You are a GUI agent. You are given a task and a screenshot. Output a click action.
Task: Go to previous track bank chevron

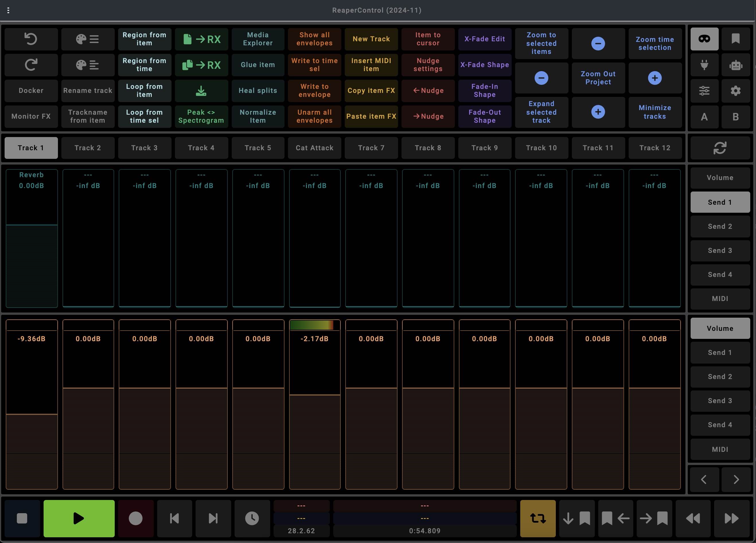point(704,479)
